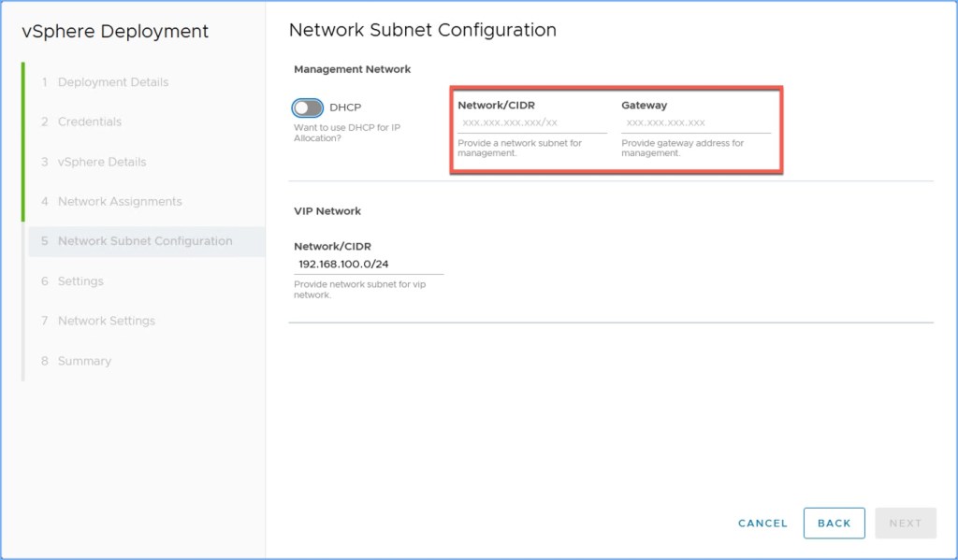Click the vSphere Deployment wizard title

[x=115, y=31]
